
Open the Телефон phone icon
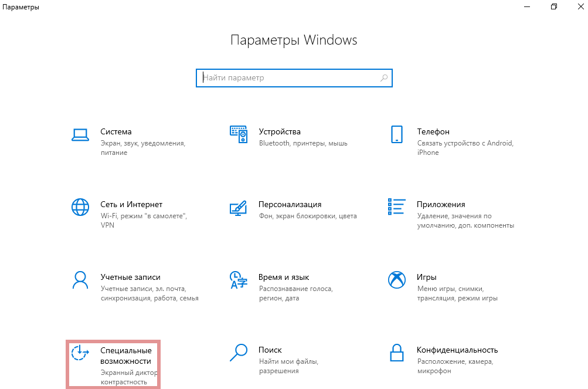[x=397, y=134]
